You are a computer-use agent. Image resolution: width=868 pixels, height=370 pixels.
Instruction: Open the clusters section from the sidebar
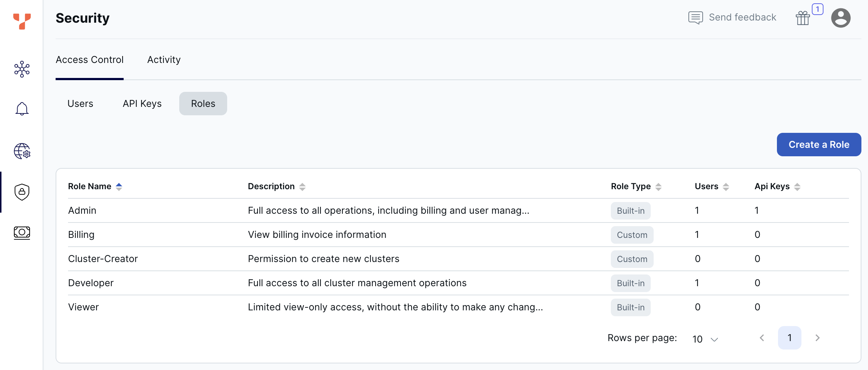click(22, 69)
